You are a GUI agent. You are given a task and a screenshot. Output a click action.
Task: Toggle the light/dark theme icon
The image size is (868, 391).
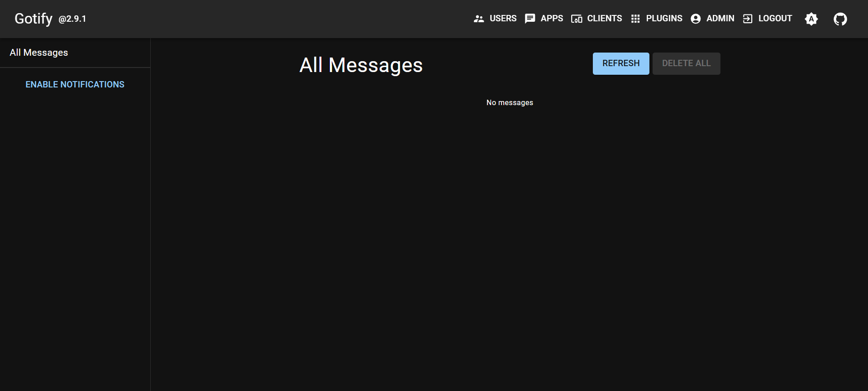[811, 19]
